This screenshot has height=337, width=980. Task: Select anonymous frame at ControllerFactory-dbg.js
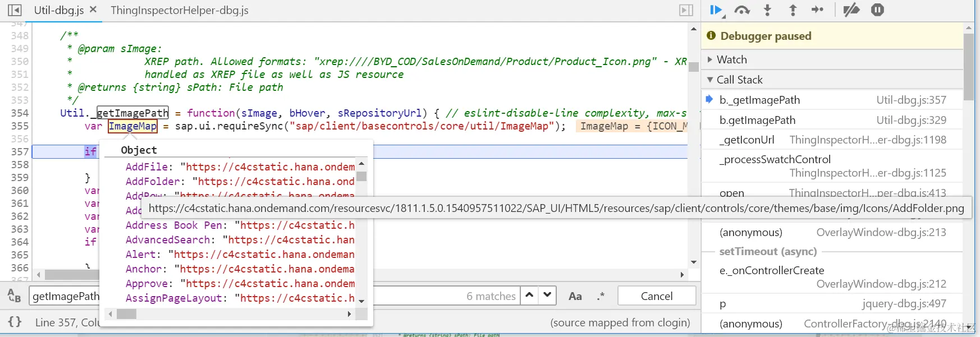[x=832, y=324]
